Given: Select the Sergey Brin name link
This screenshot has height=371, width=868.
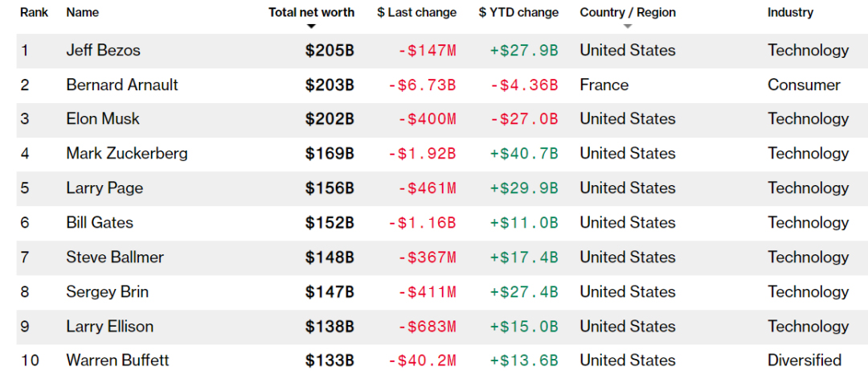Looking at the screenshot, I should (x=107, y=292).
